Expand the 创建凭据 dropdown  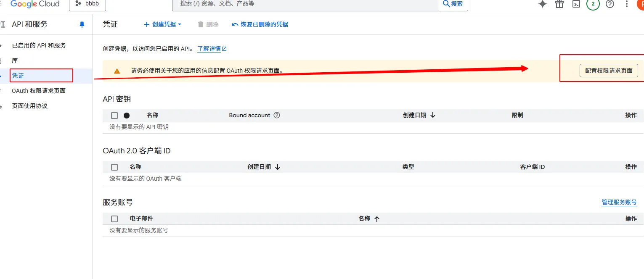point(163,24)
